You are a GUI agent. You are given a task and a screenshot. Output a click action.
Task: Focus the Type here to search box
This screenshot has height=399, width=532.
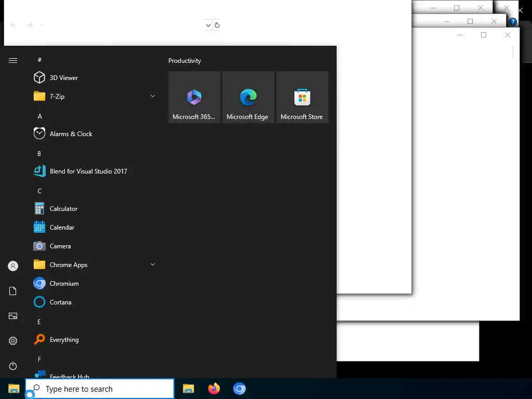tap(100, 389)
